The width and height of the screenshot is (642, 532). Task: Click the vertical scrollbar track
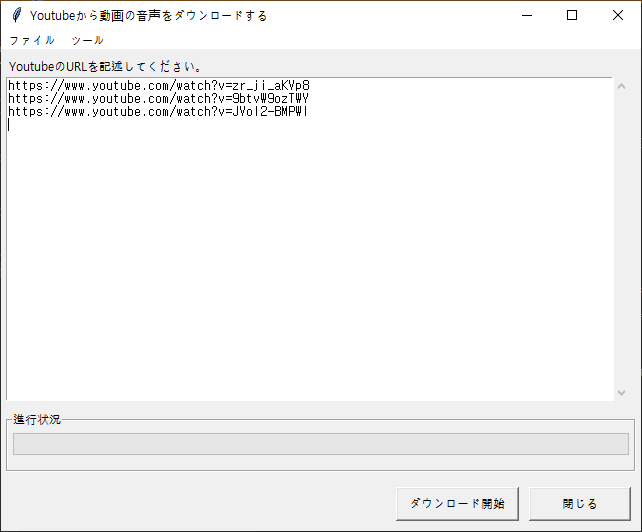click(622, 239)
